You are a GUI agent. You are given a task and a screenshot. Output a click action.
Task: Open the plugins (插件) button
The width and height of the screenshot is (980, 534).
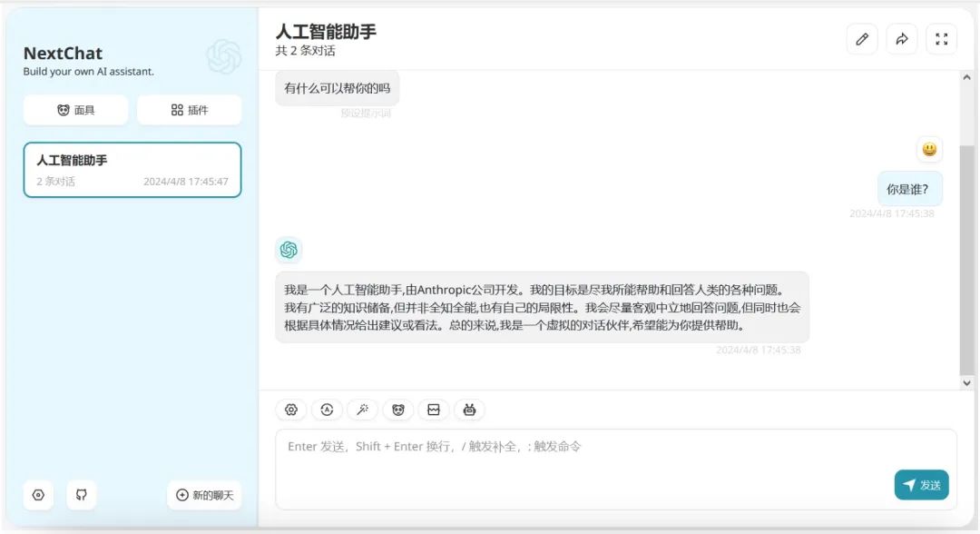tap(190, 110)
